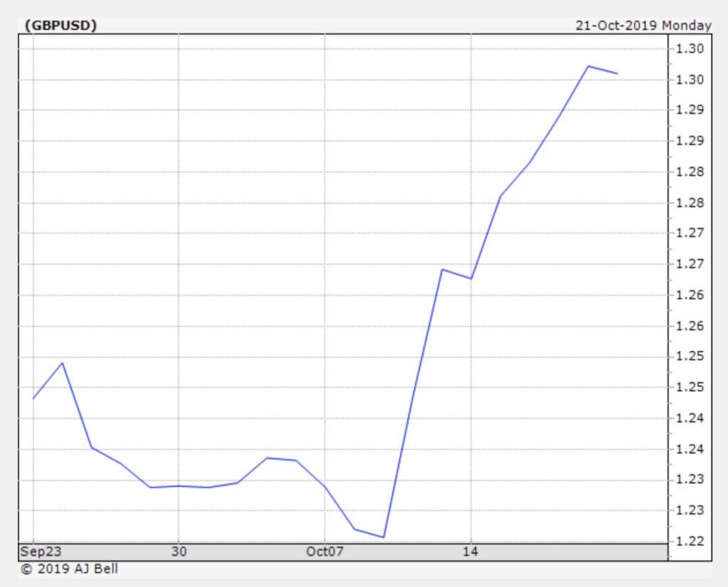Click the small peak right before the 14 gridline
728x587 pixels.
(441, 269)
